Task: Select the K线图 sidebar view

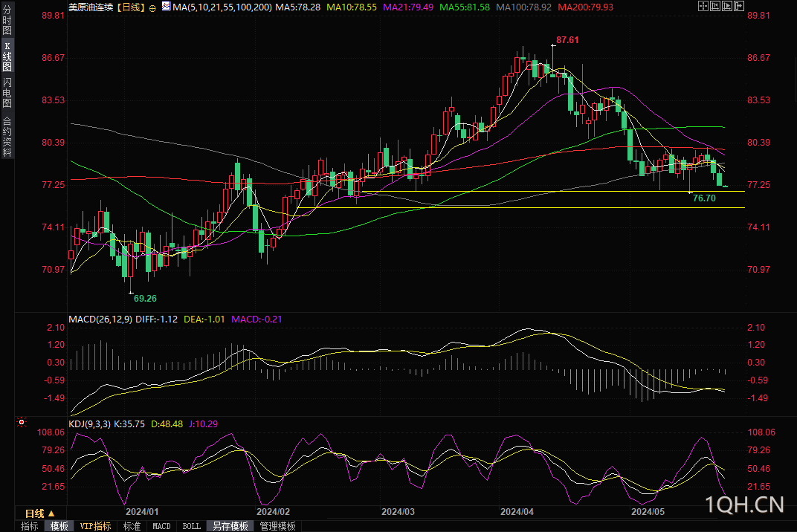Action: 7,56
